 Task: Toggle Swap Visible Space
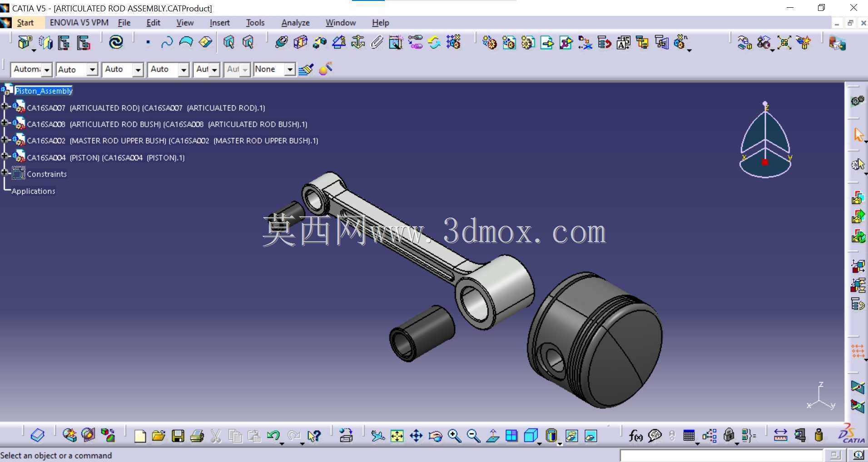pos(591,436)
